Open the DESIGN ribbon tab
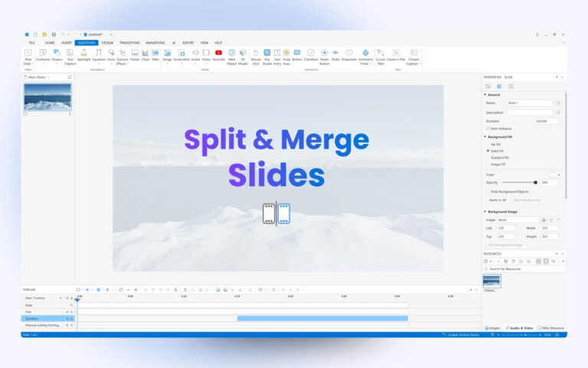The height and width of the screenshot is (368, 588). (107, 43)
